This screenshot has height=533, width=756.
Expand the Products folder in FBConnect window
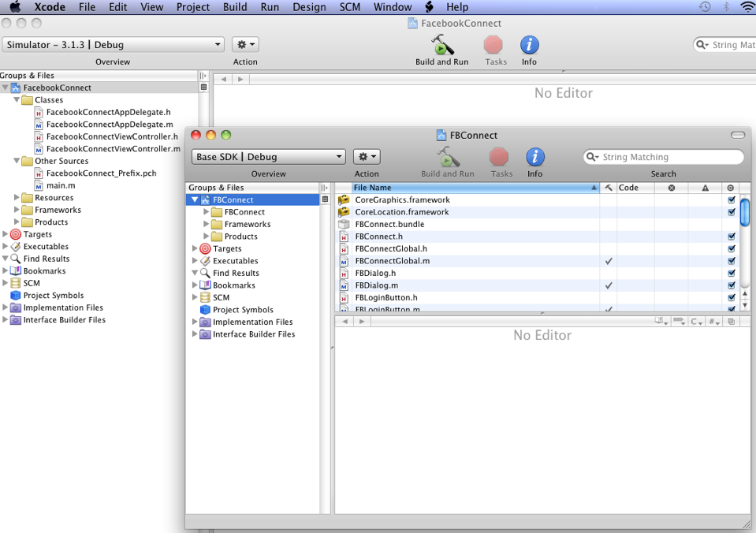207,237
